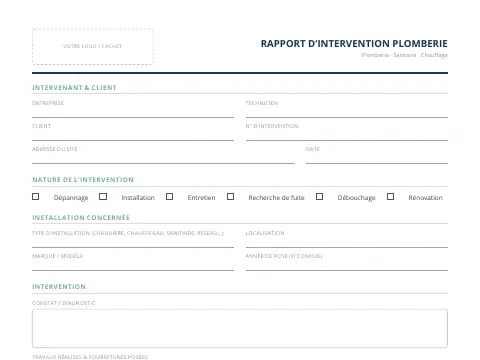Click the Entreprise input line
Screen dimensions: 480x360
[x=133, y=112]
